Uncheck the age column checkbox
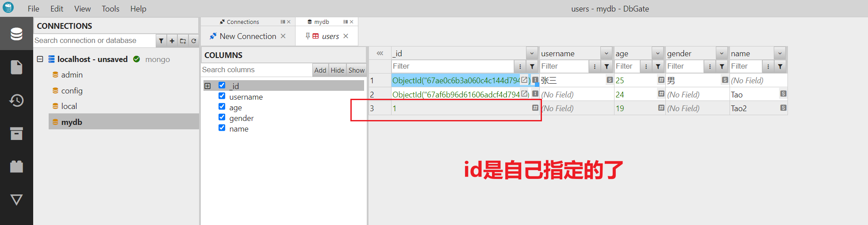868x225 pixels. pyautogui.click(x=222, y=107)
